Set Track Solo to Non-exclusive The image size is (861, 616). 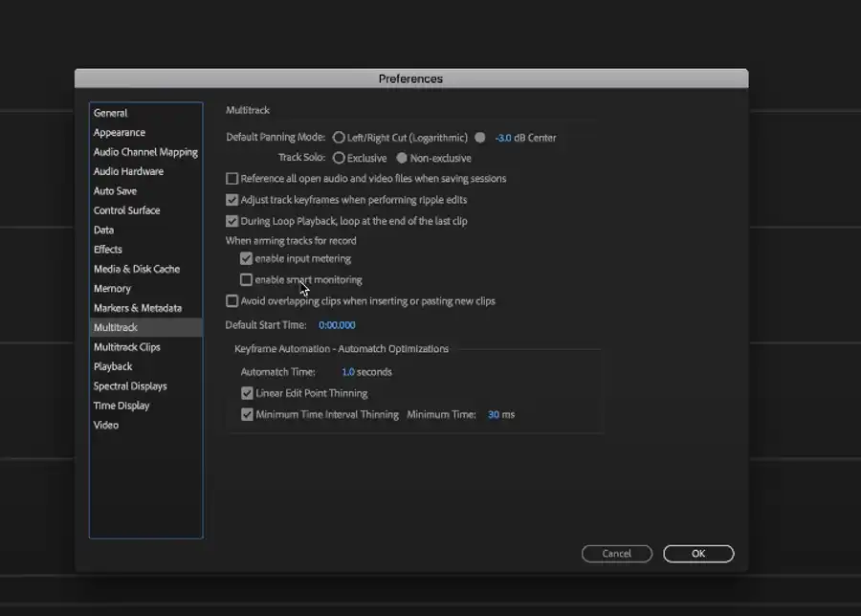(x=402, y=158)
